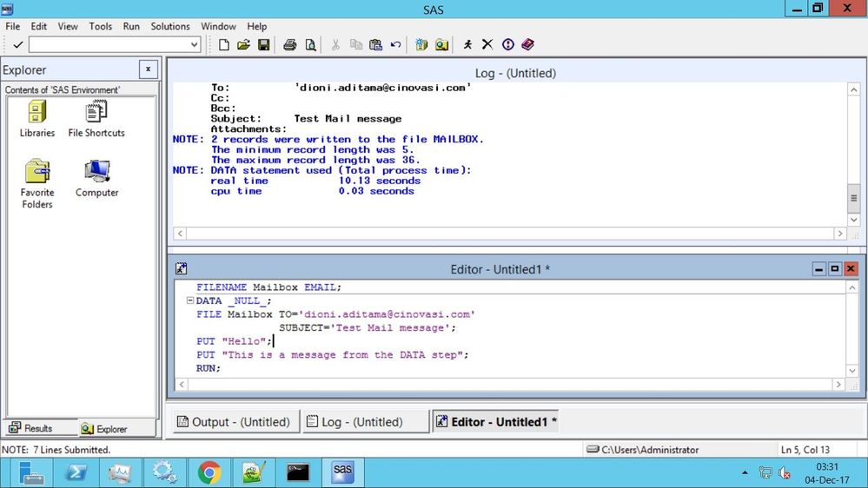Click the New document icon
Screen dimensions: 868x488
224,44
